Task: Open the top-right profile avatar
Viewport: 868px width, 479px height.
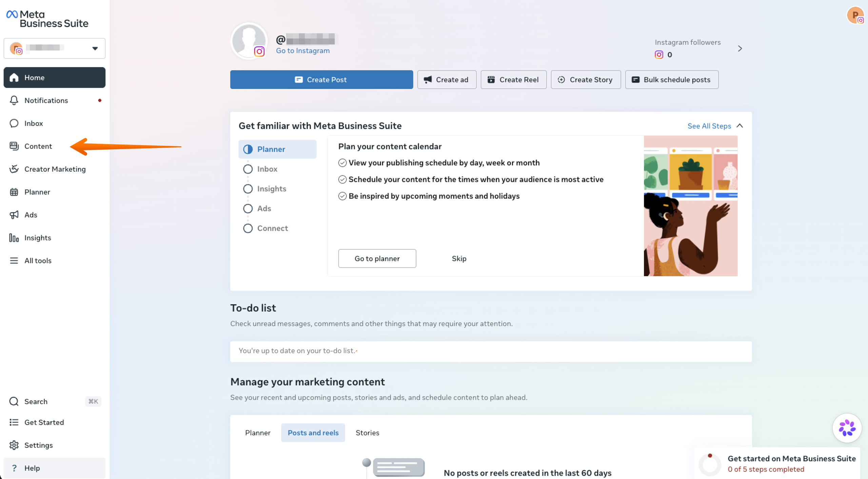Action: pos(855,15)
